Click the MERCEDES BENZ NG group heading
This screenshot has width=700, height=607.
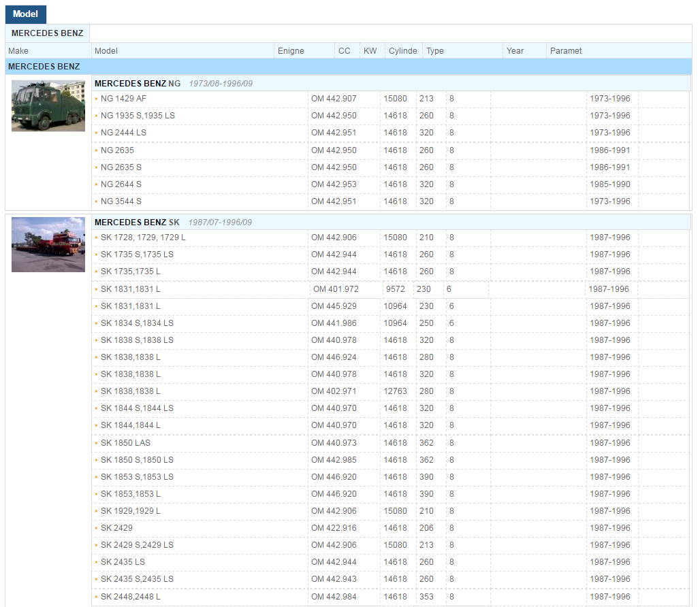[x=138, y=84]
